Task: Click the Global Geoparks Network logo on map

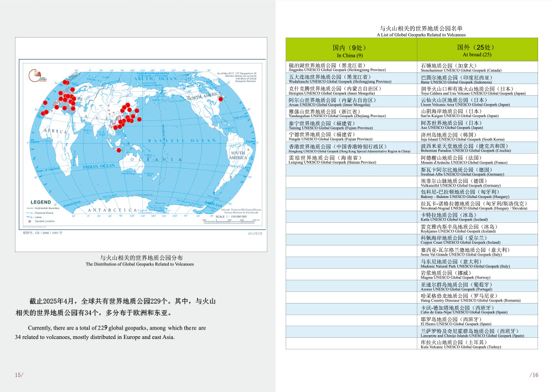Action: pos(34,76)
